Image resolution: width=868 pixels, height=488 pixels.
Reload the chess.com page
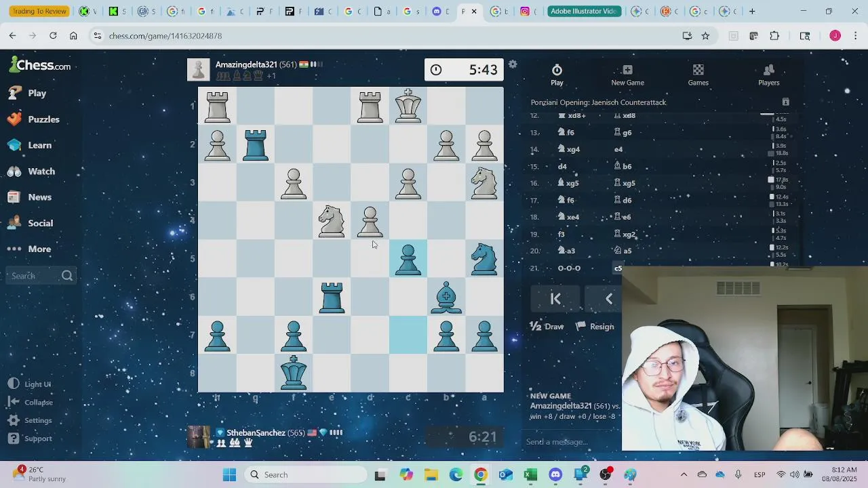pyautogui.click(x=53, y=35)
